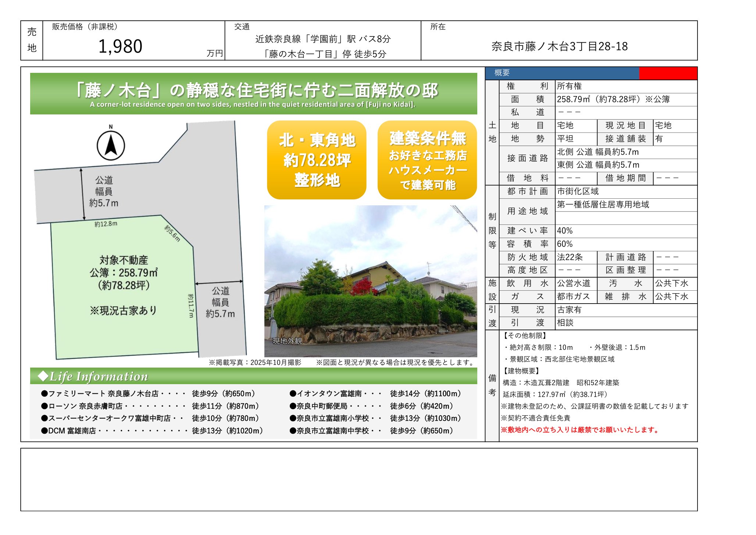The image size is (756, 535).
Task: Click the red block in overview header
Action: (x=668, y=73)
